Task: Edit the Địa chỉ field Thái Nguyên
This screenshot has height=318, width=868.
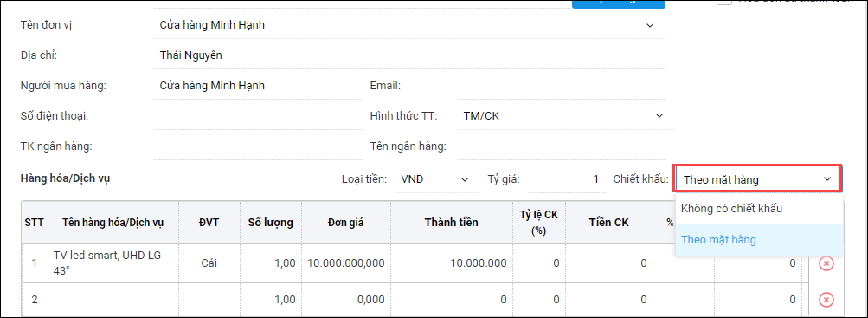Action: point(409,55)
